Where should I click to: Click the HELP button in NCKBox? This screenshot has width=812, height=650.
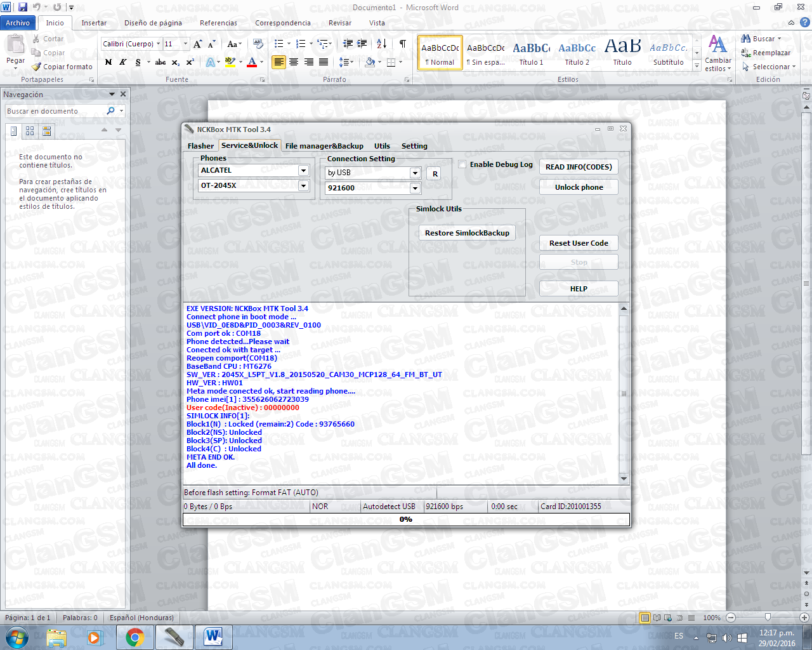click(x=579, y=289)
